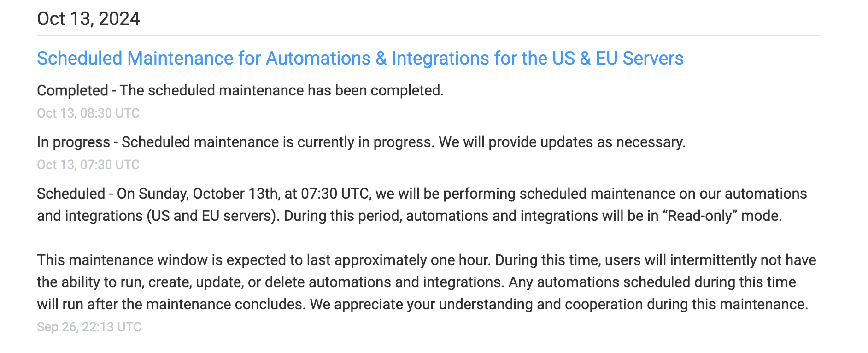868x353 pixels.
Task: Click the horizontal divider under the date
Action: click(x=428, y=35)
